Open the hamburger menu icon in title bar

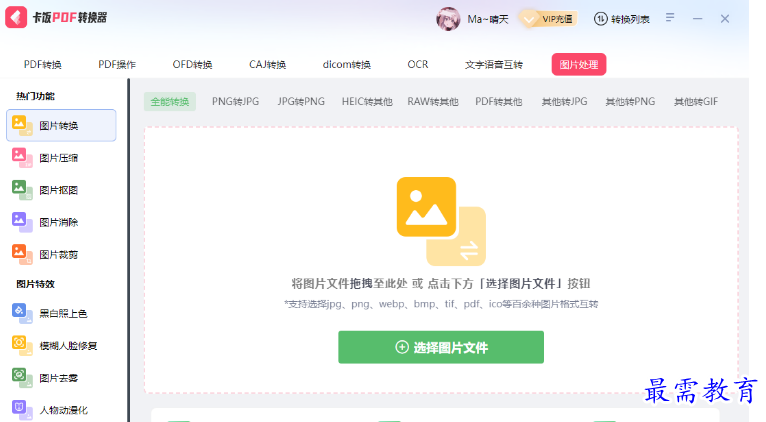(670, 18)
